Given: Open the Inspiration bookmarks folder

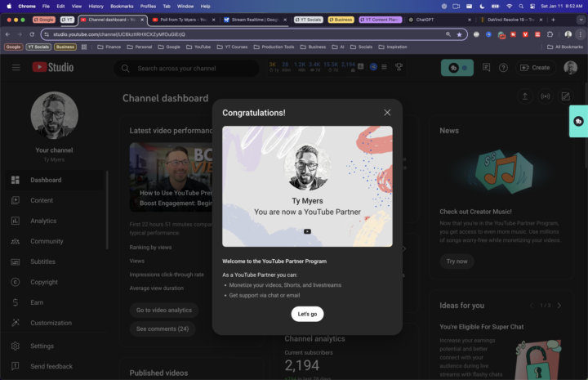Looking at the screenshot, I should pyautogui.click(x=393, y=47).
